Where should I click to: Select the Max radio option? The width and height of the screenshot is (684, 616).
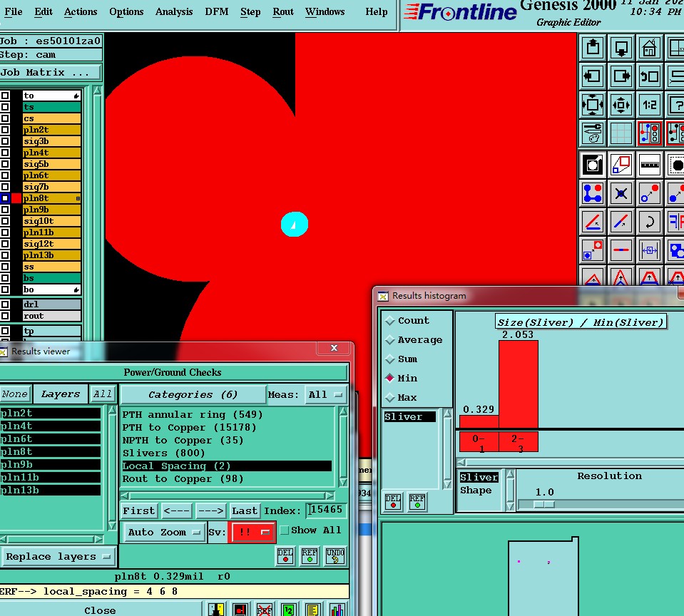402,397
